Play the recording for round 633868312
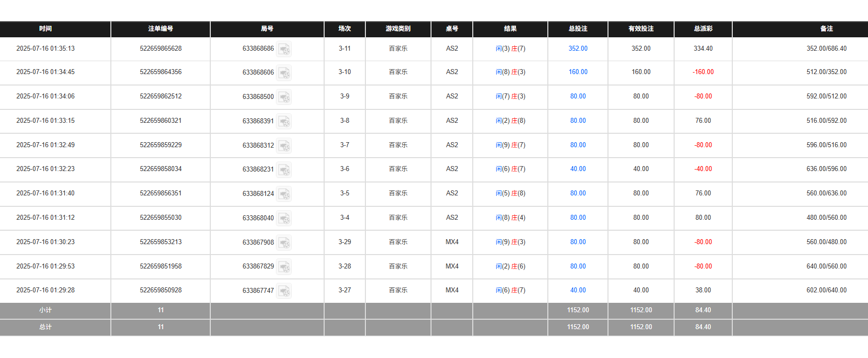Viewport: 868px width, 358px height. point(284,146)
